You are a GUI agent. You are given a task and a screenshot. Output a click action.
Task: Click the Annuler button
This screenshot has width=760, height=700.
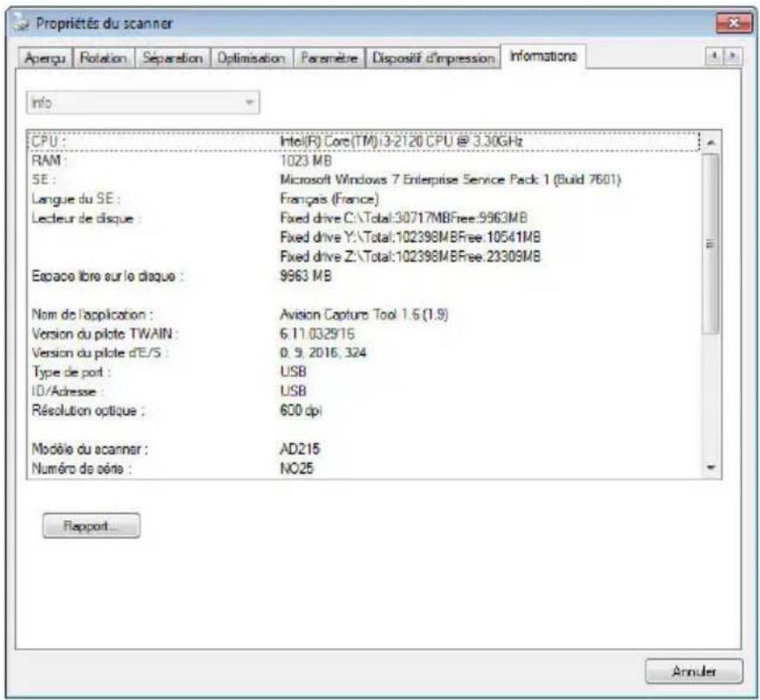pos(694,671)
